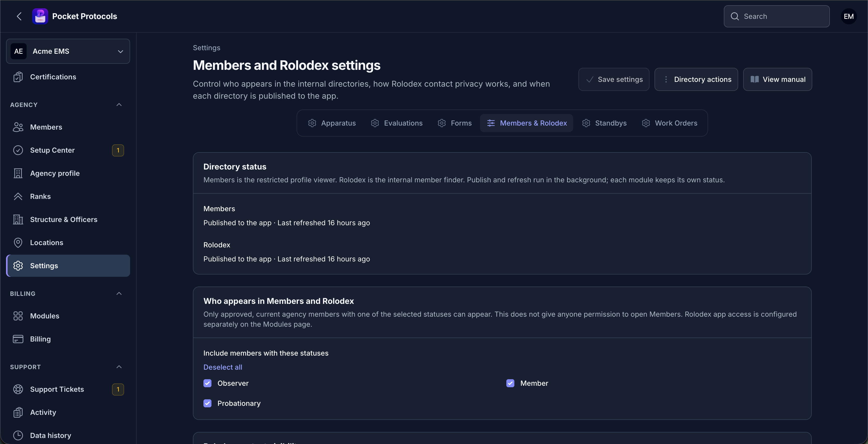The height and width of the screenshot is (444, 868).
Task: Click the Setup Center notification badge
Action: tap(118, 150)
